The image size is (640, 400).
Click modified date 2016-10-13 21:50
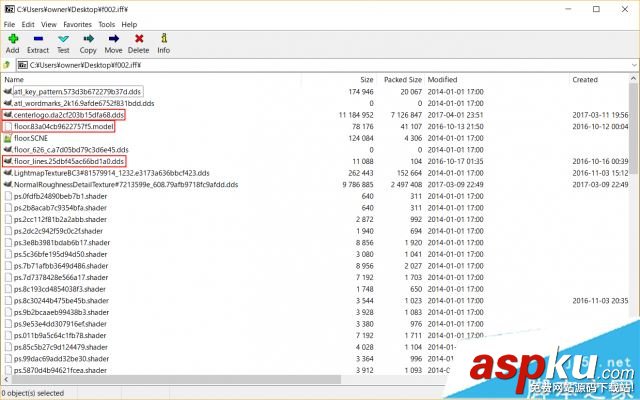coord(456,127)
